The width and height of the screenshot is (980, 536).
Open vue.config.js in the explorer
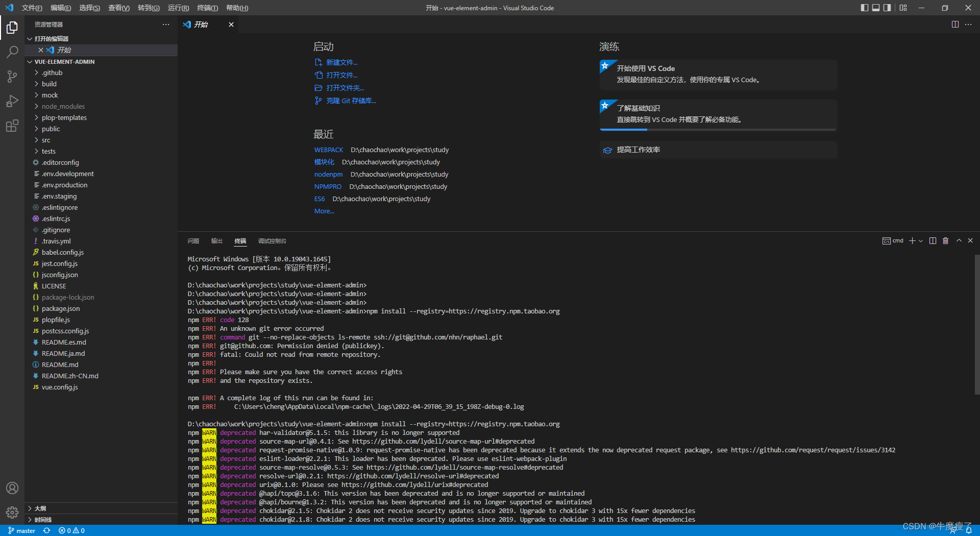coord(101,387)
